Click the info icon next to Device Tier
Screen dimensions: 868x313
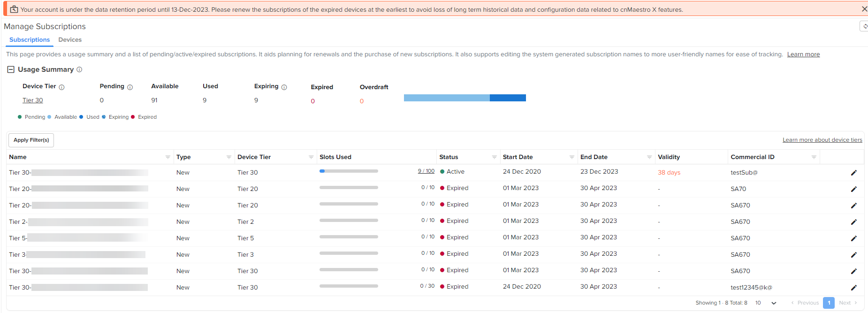click(61, 87)
